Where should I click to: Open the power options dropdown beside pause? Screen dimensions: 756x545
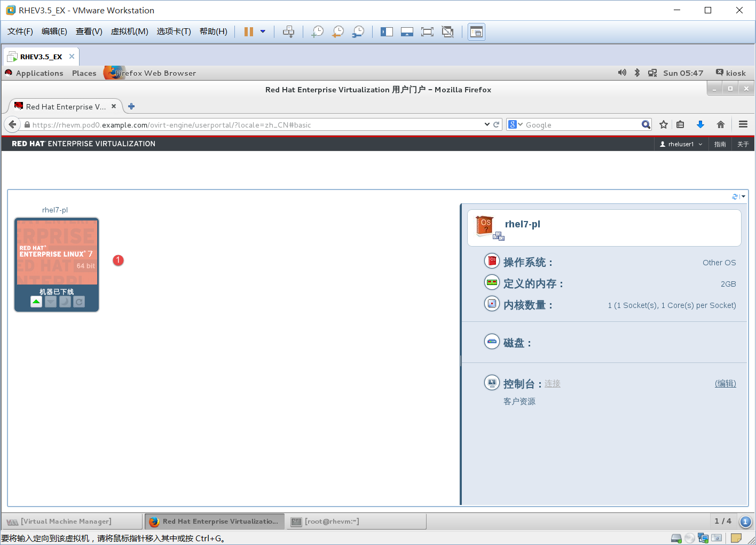pos(263,31)
